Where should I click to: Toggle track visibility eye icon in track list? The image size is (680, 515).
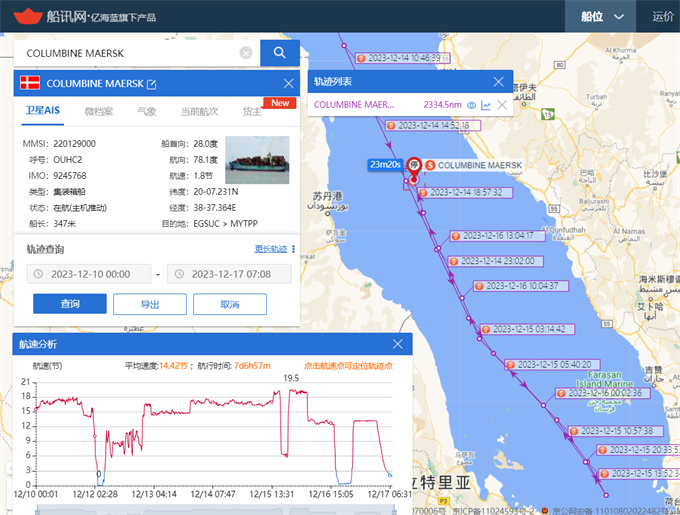point(471,105)
